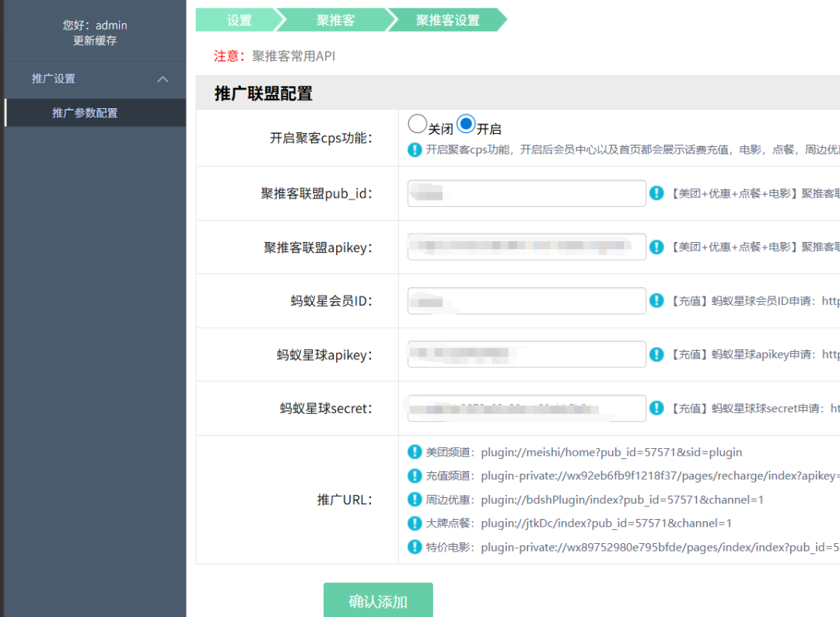Select the 关闭 radio button

click(417, 123)
